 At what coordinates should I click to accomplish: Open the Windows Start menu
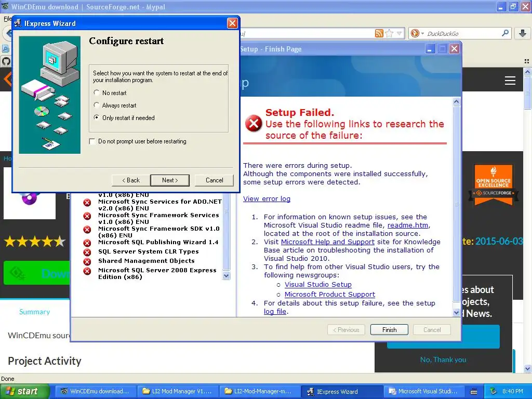click(24, 391)
